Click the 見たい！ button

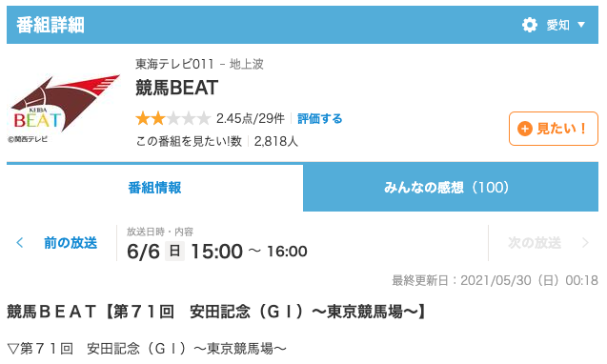tap(554, 129)
